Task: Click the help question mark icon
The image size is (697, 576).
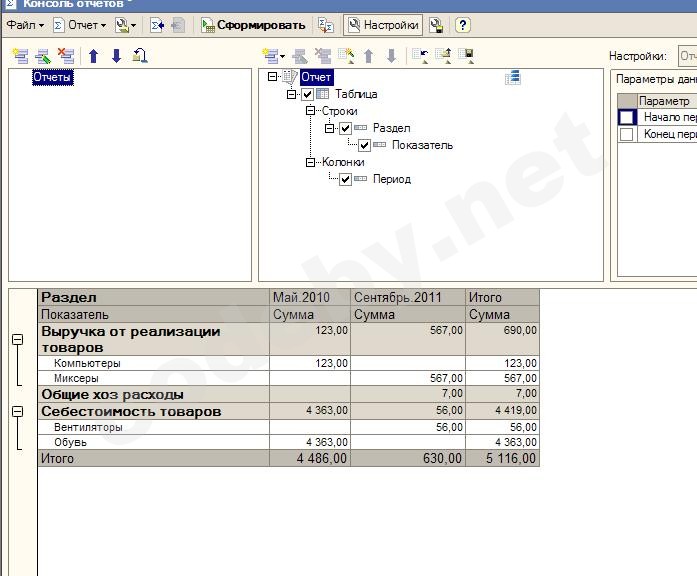Action: click(x=463, y=25)
